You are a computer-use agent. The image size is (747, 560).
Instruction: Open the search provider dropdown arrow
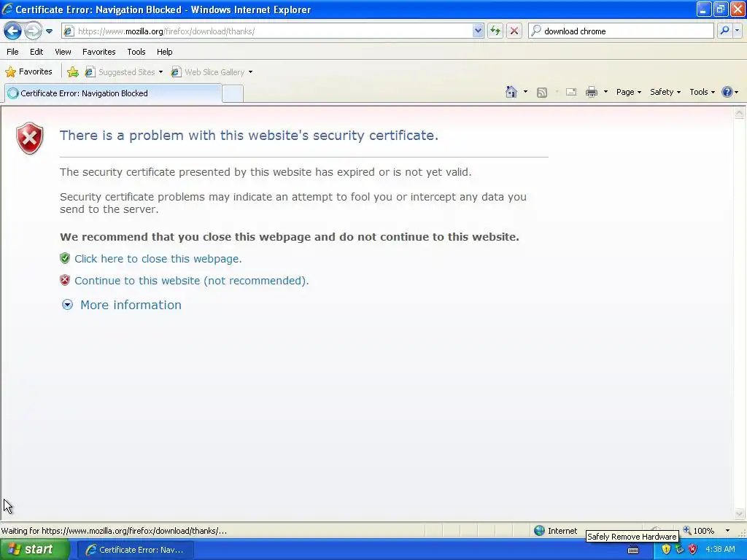pos(738,31)
